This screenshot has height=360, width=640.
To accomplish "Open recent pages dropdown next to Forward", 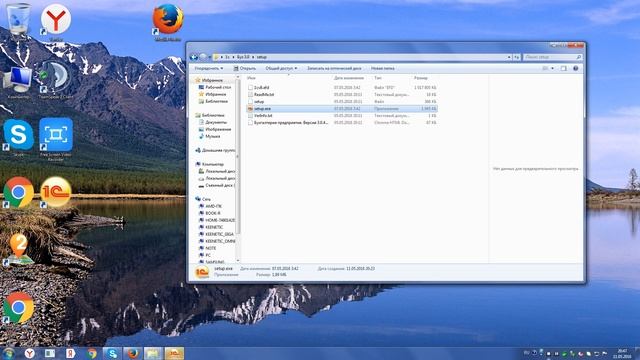I will pos(210,57).
